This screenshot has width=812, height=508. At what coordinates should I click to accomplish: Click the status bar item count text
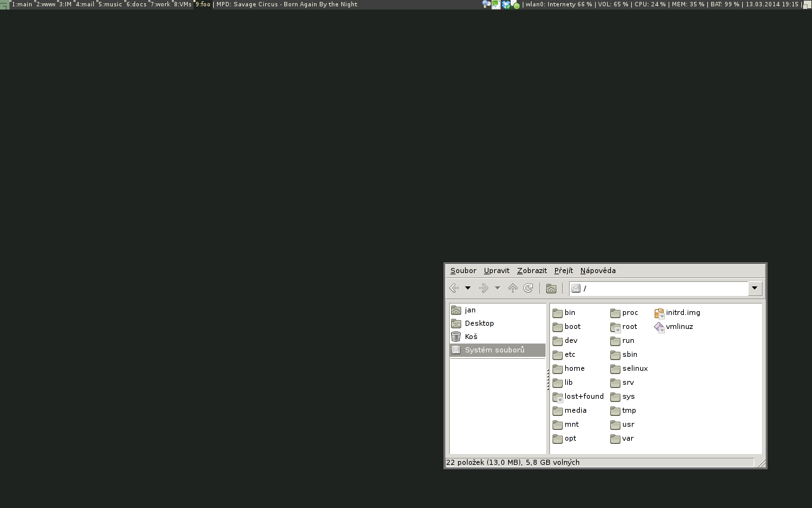[x=513, y=462]
